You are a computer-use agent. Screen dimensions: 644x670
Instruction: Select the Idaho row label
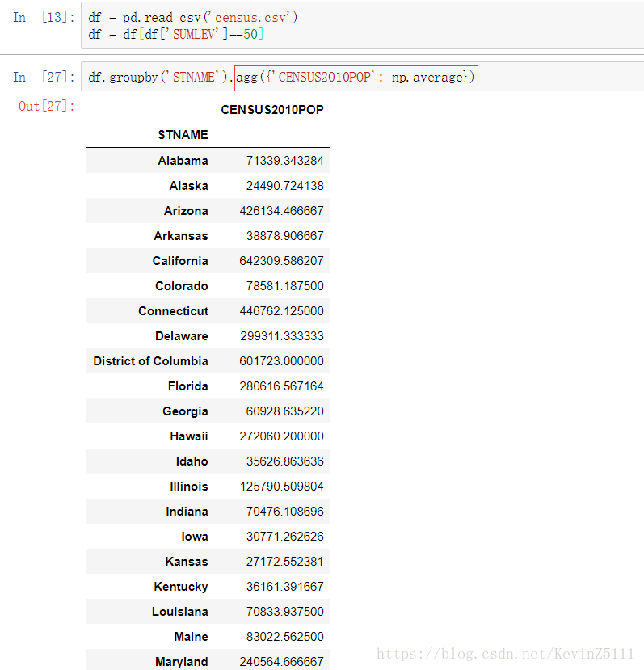[x=192, y=461]
